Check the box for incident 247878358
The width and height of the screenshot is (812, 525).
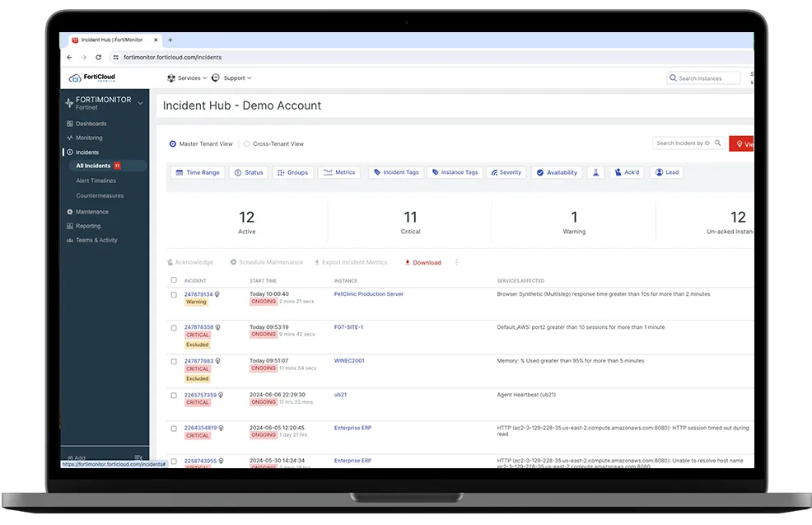pos(174,328)
